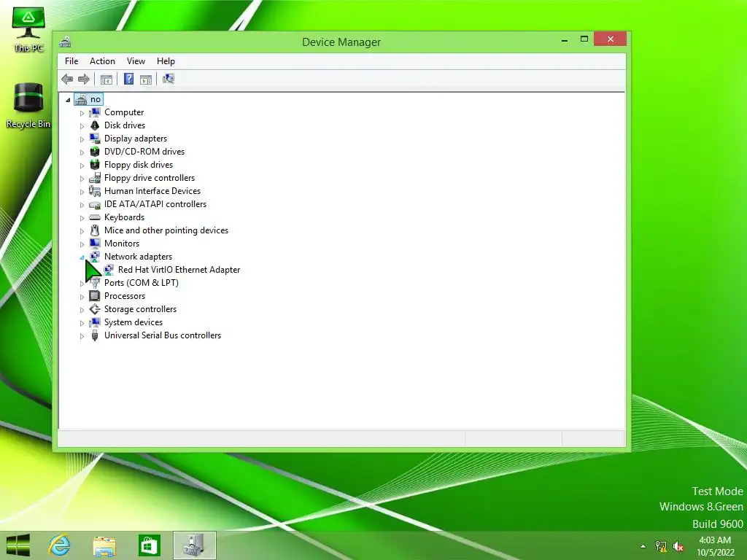Viewport: 747px width, 560px height.
Task: Click the Keyboards category icon
Action: [x=95, y=217]
